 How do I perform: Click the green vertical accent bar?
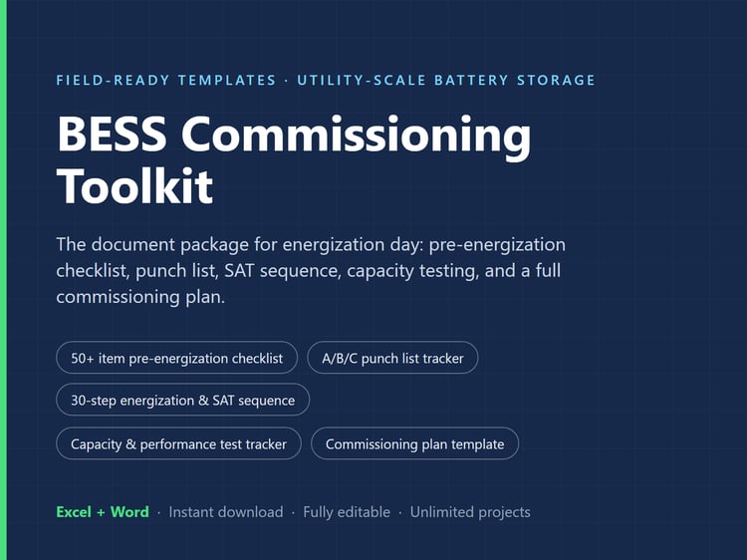click(3, 280)
